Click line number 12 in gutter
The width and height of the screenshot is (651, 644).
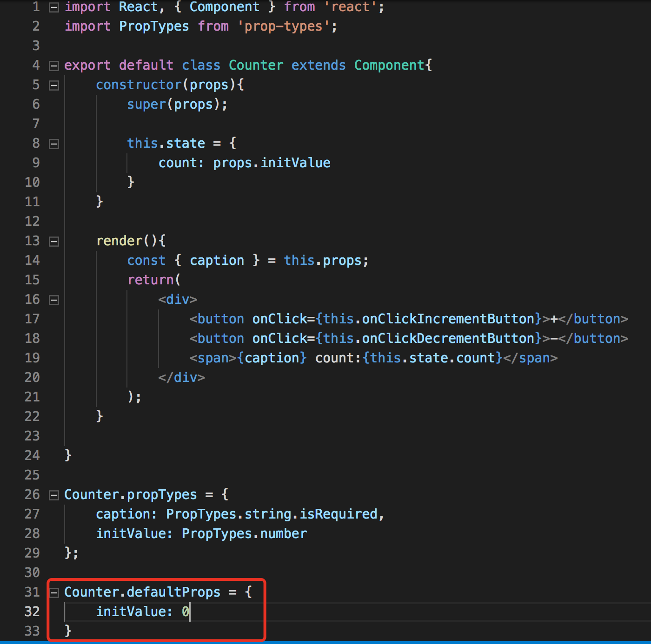pos(32,221)
